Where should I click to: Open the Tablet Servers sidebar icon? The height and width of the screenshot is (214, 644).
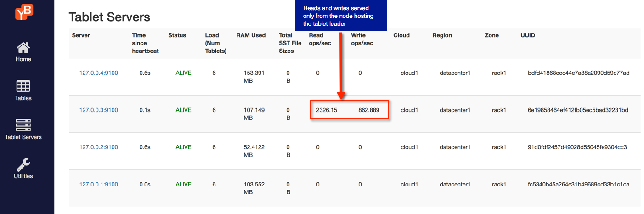tap(23, 125)
